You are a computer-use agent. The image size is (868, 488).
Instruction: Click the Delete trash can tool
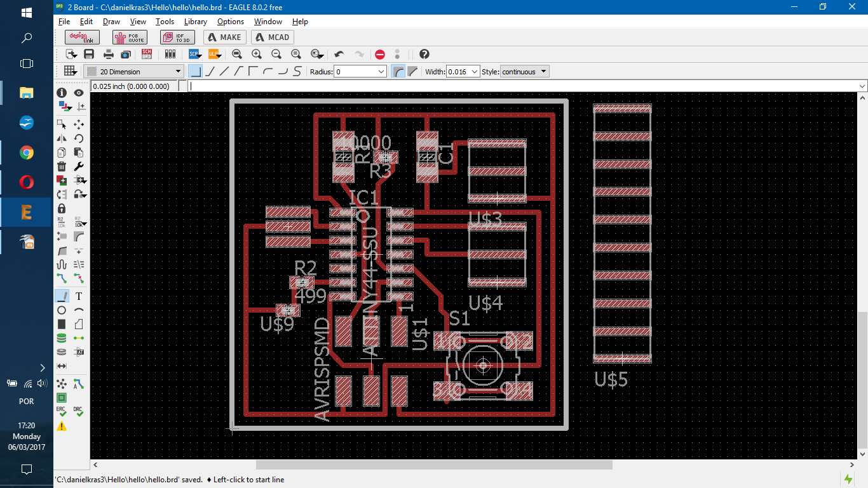[x=62, y=166]
